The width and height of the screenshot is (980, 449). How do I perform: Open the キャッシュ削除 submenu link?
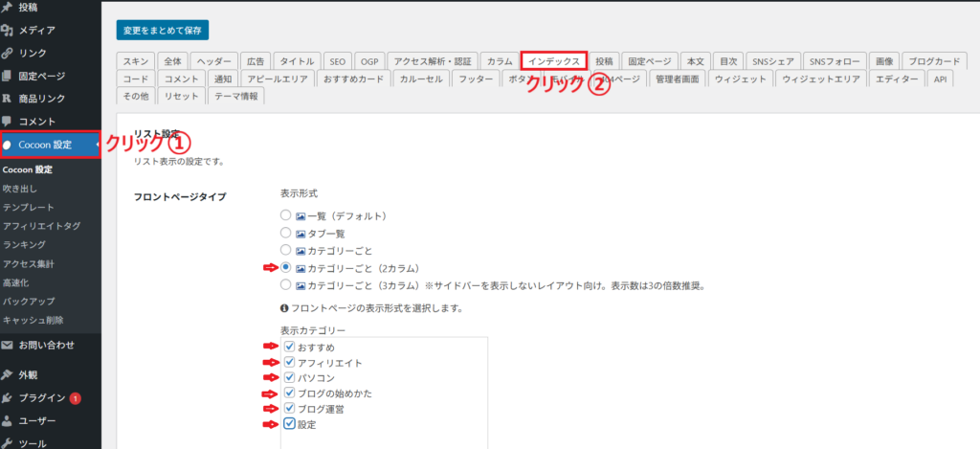34,319
